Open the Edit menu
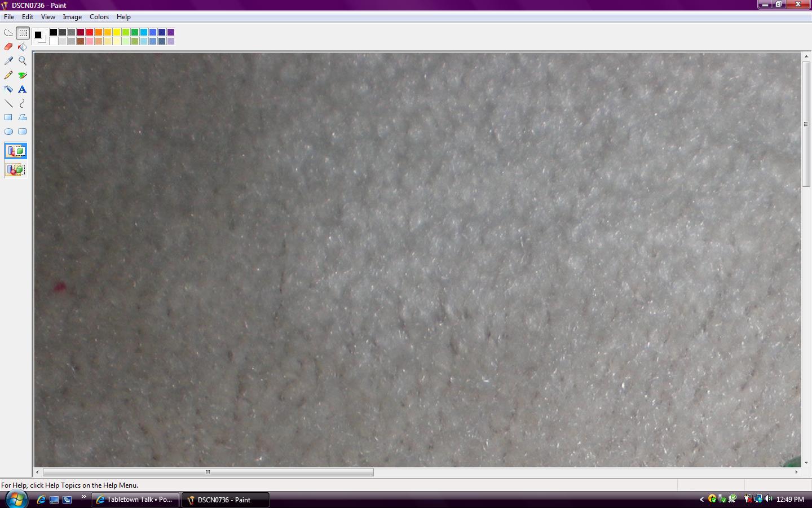This screenshot has height=508, width=812. (28, 17)
